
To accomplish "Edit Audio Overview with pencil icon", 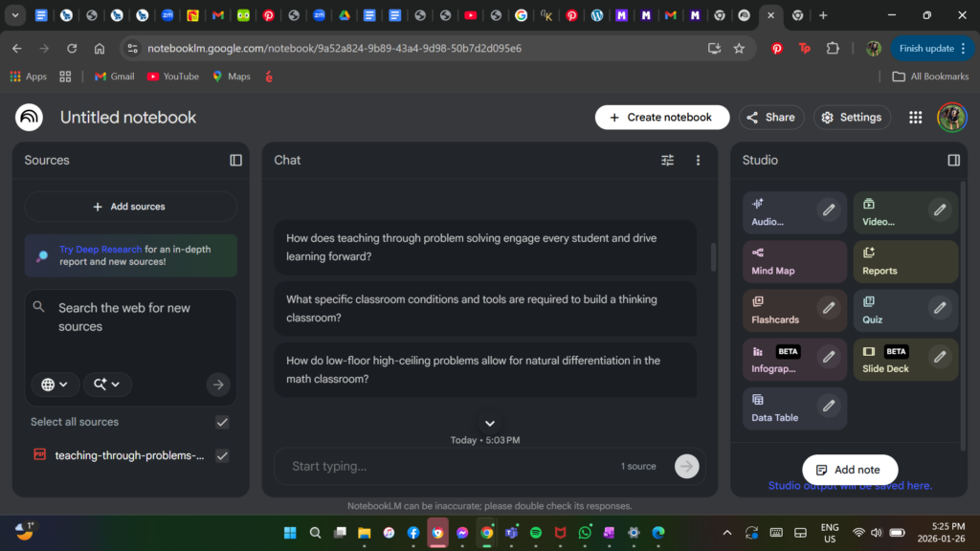I will point(828,209).
